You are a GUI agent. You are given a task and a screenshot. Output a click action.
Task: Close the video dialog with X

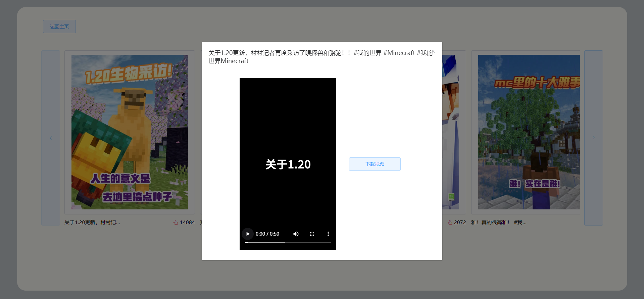coord(433,51)
